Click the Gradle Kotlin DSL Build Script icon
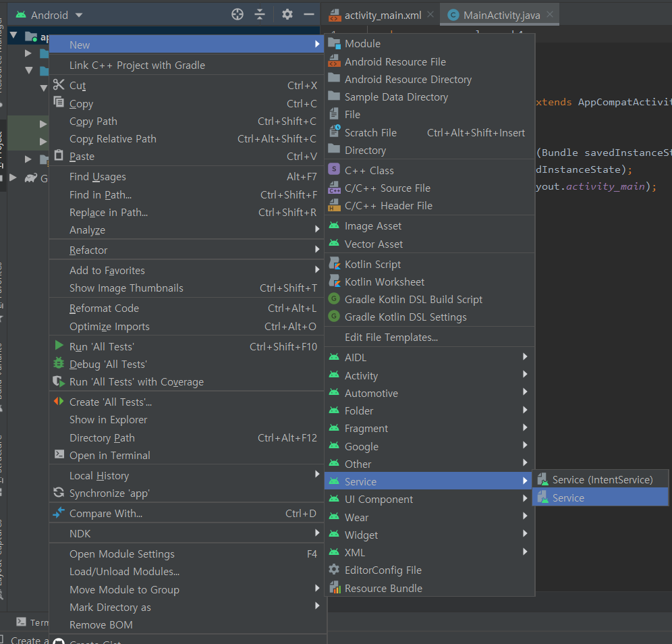 (x=334, y=298)
